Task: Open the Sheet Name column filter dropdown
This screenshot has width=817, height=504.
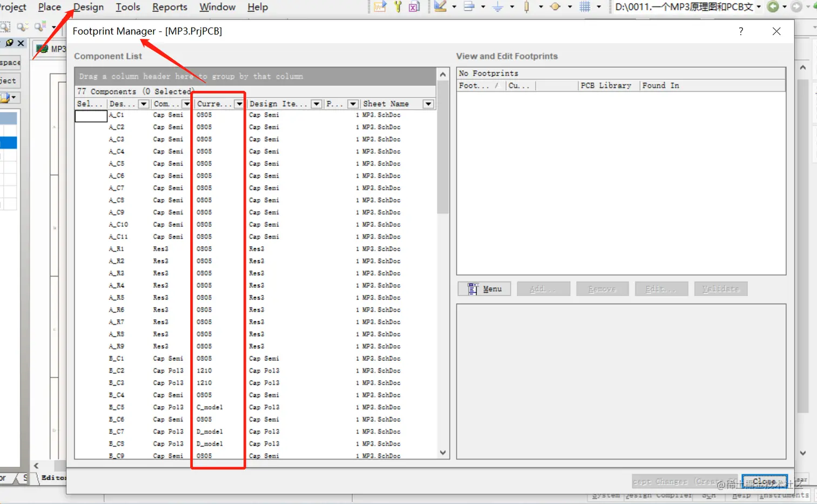Action: 428,104
